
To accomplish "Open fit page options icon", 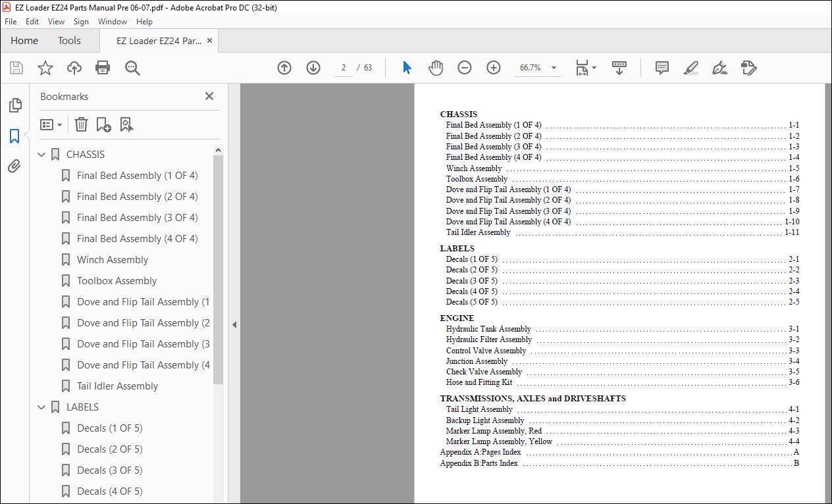I will 585,68.
